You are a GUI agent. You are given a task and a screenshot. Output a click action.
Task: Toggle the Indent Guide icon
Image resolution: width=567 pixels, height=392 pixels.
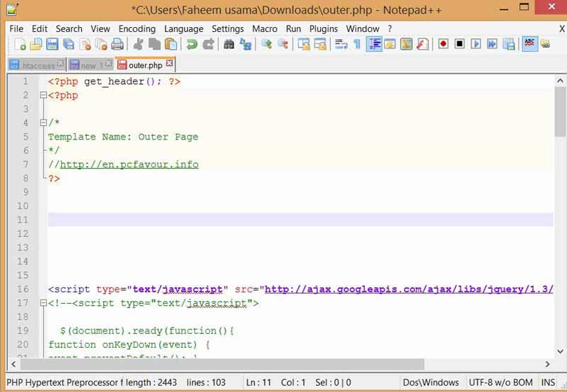click(x=374, y=44)
